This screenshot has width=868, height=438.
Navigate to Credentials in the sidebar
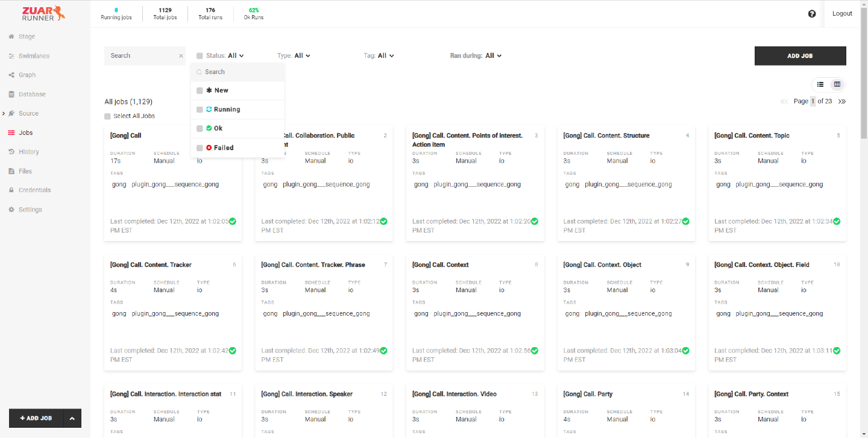coord(34,190)
